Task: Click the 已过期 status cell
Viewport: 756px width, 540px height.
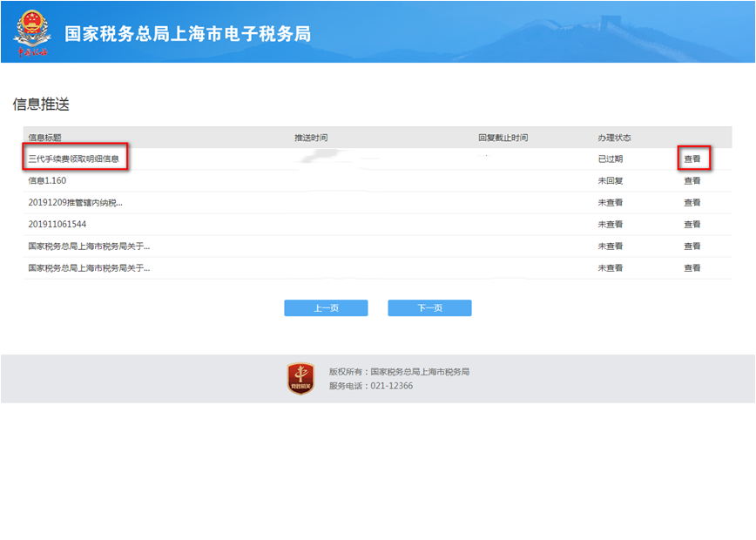Action: pyautogui.click(x=611, y=159)
